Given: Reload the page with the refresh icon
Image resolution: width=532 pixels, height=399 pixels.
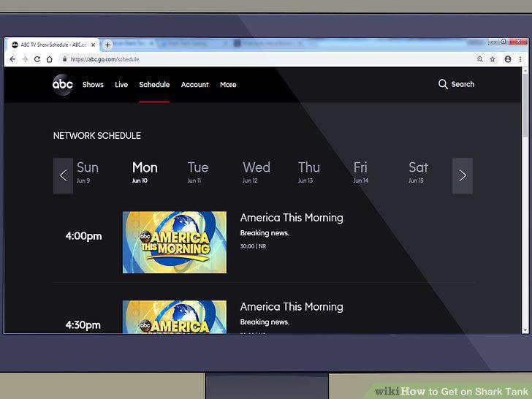Looking at the screenshot, I should click(x=37, y=59).
